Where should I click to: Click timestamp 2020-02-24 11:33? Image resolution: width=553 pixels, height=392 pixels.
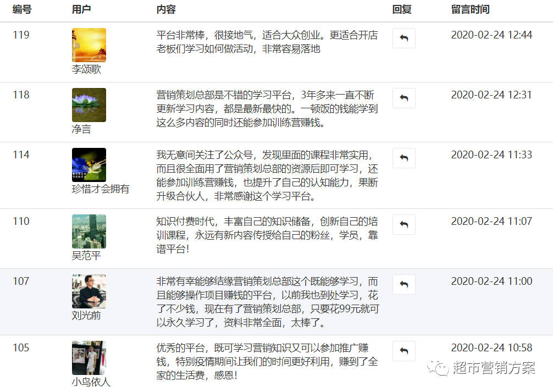(491, 155)
